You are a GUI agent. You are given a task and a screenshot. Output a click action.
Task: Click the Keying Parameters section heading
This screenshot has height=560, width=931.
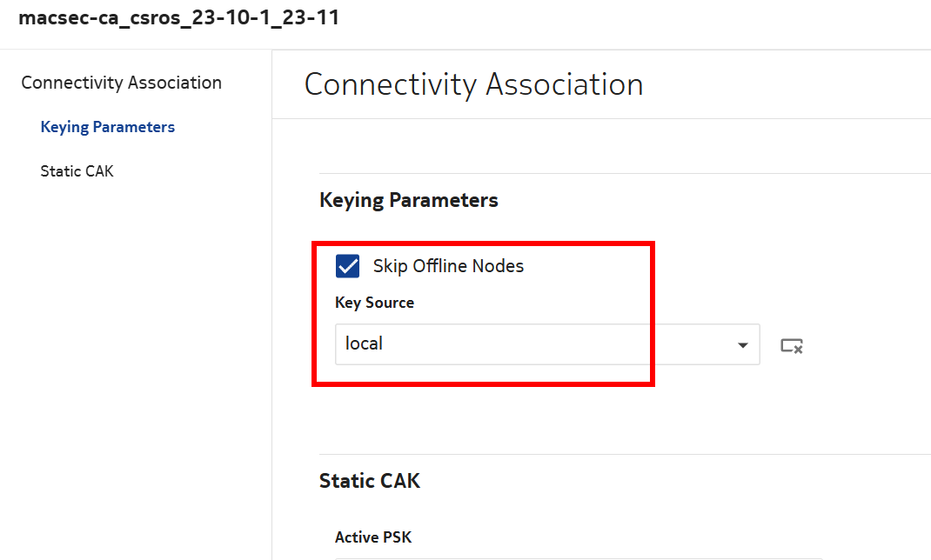(409, 200)
